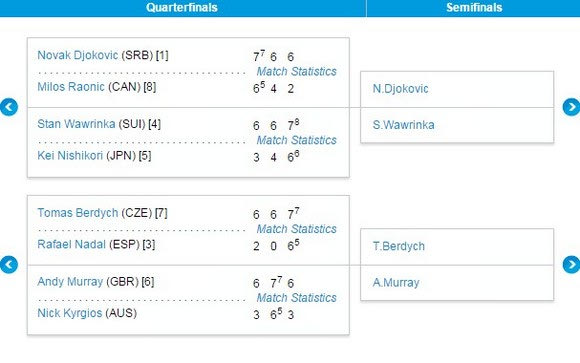Select the Quarterfinals header tab
The image size is (580, 363).
point(183,8)
